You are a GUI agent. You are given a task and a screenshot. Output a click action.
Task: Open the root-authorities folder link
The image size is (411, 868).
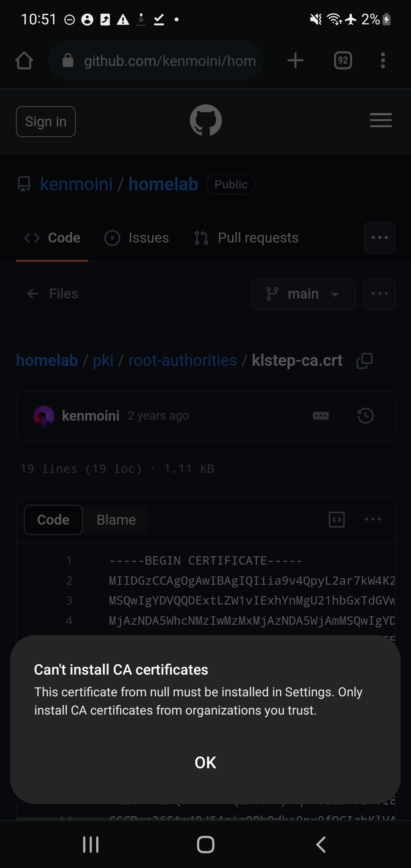point(183,361)
